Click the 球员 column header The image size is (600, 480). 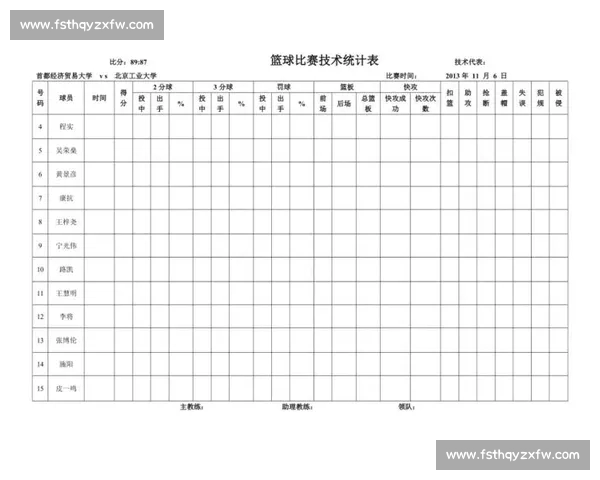tap(66, 98)
